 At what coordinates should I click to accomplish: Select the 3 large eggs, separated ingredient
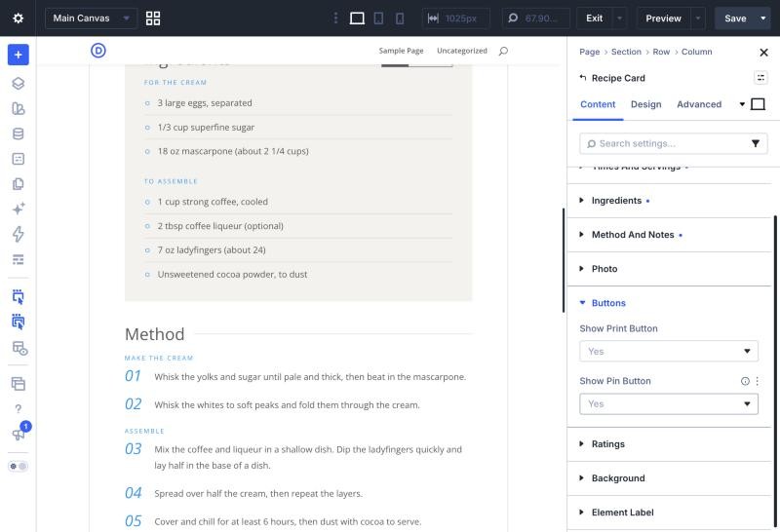click(205, 103)
